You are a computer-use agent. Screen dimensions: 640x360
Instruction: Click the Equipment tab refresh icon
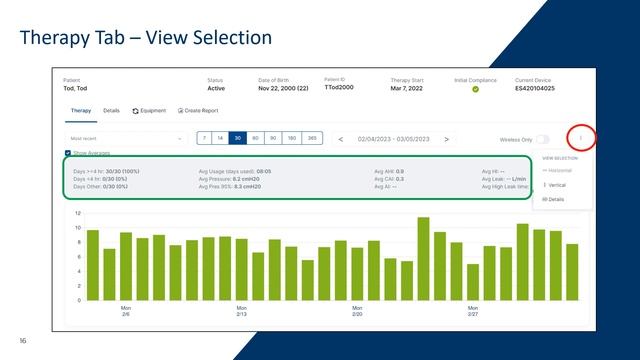coord(136,111)
